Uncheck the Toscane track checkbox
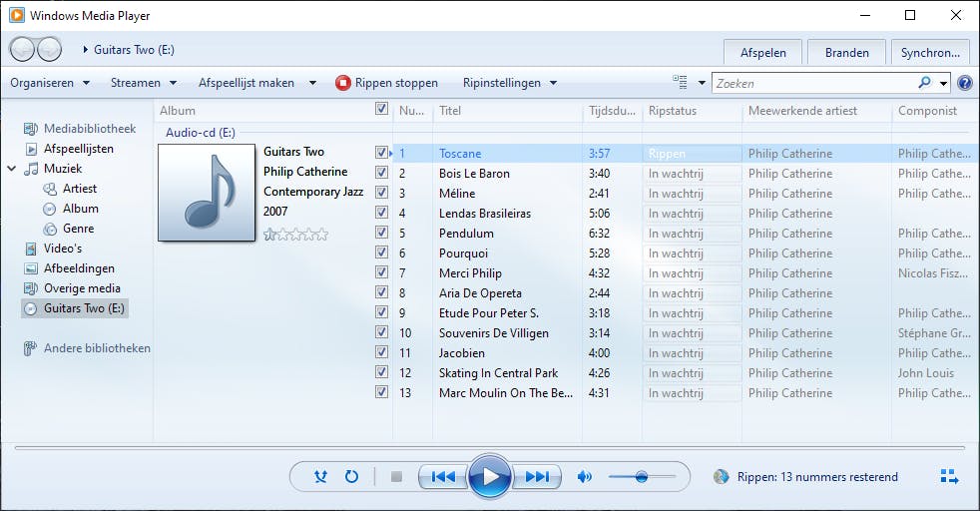The width and height of the screenshot is (980, 511). [381, 152]
